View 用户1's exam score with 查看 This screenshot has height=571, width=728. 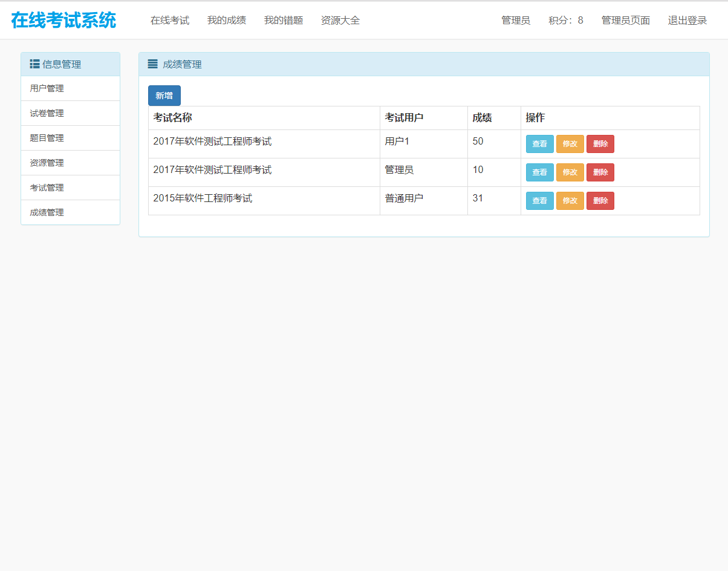point(539,143)
